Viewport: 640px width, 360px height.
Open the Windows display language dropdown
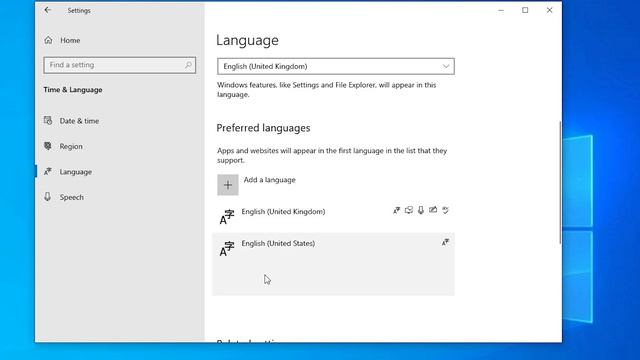tap(336, 66)
